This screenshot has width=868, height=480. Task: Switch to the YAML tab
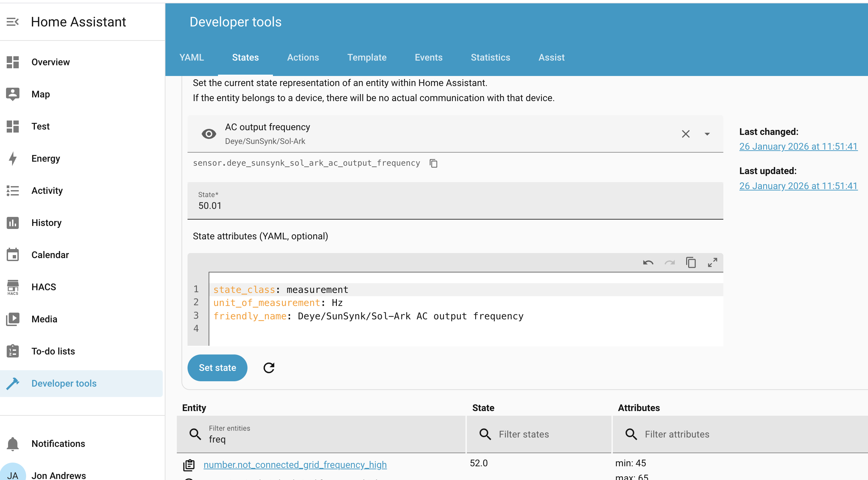[192, 57]
